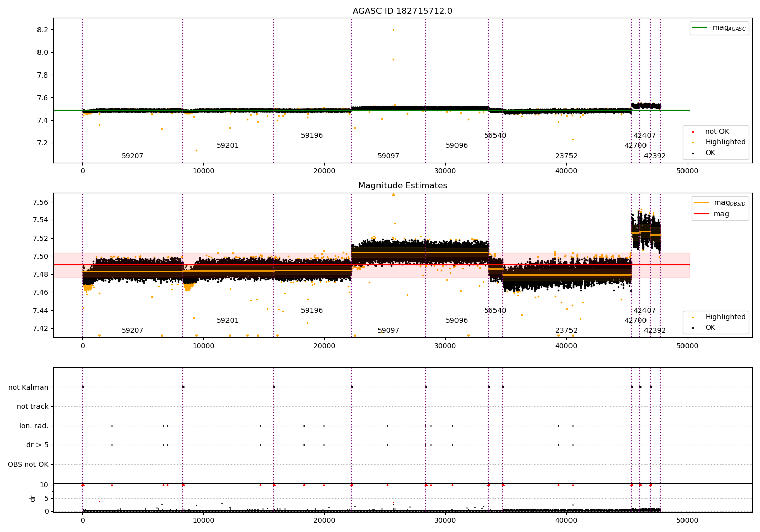Click the orange outlier point at magnitude 8.2
The image size is (760, 532).
tap(393, 30)
